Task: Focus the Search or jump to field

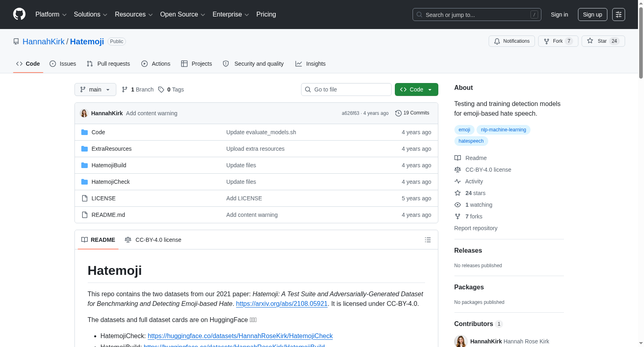Action: pos(477,15)
